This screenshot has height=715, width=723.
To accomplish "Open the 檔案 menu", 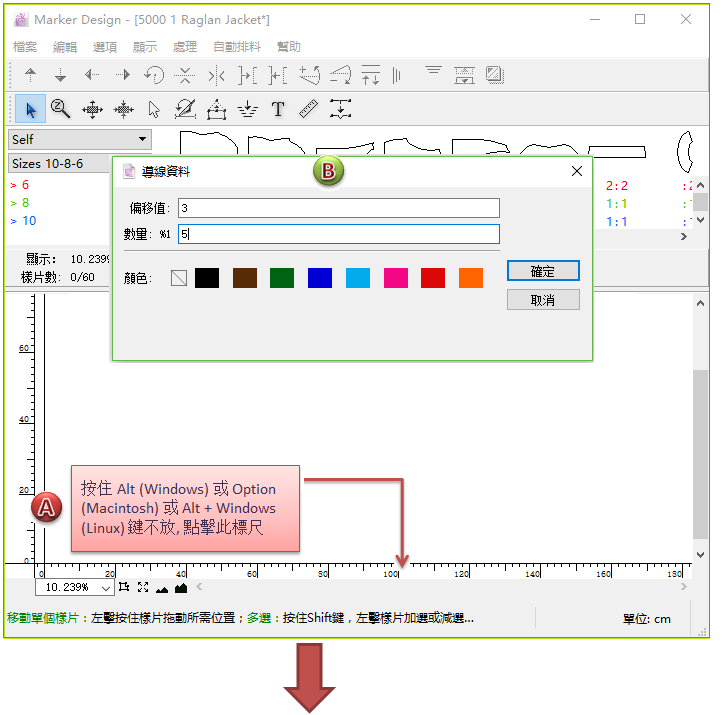I will tap(25, 47).
